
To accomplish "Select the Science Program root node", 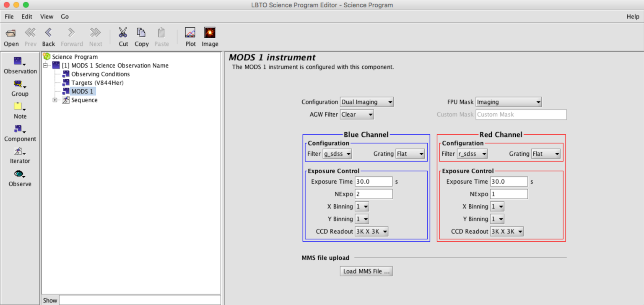I will tap(70, 57).
